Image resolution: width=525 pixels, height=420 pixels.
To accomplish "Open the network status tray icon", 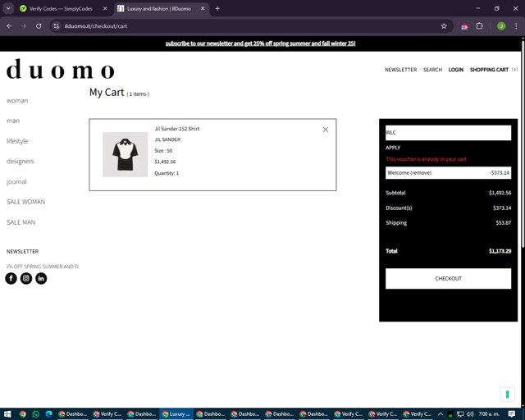I will (460, 414).
